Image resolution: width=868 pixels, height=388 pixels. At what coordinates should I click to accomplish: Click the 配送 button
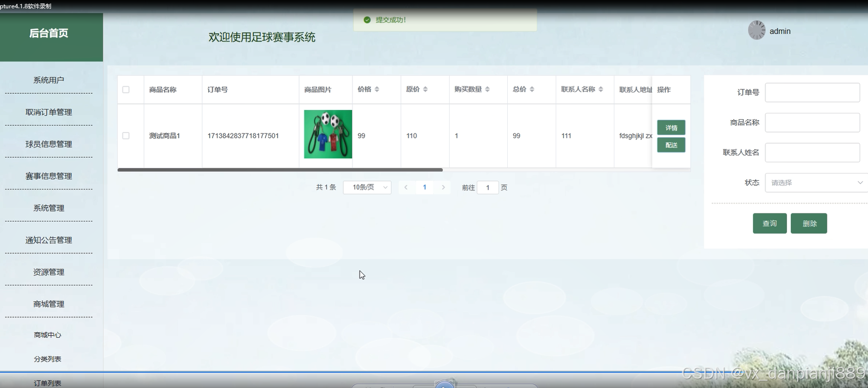click(671, 145)
